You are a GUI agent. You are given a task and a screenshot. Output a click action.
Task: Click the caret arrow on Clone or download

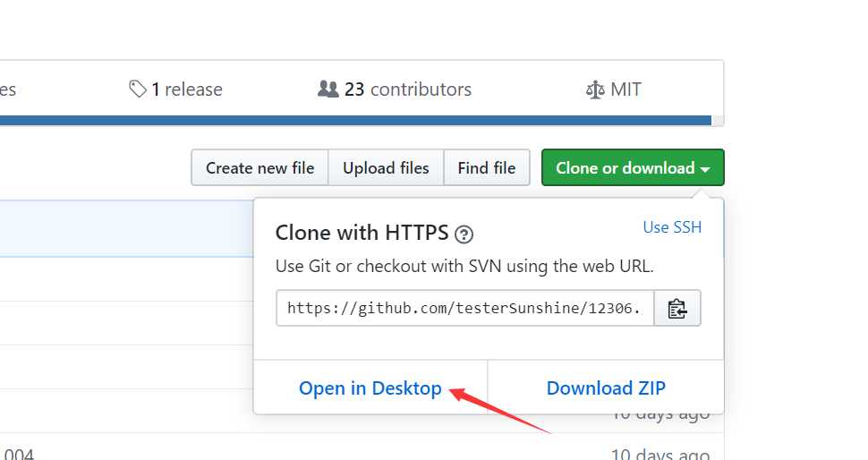tap(706, 169)
